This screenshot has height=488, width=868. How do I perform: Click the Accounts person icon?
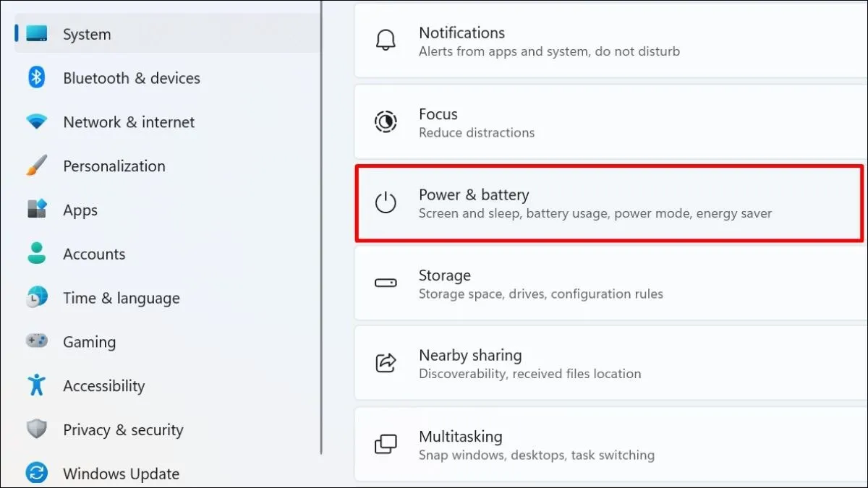coord(36,254)
